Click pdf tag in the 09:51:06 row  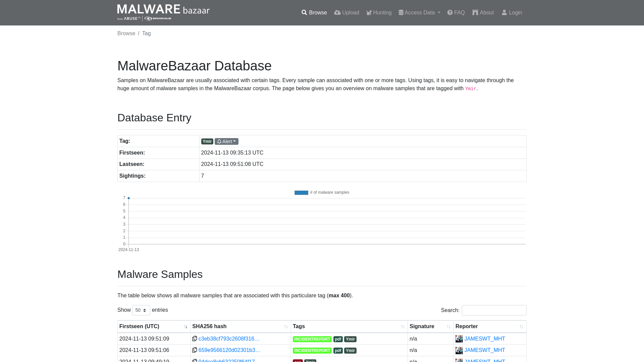(x=338, y=351)
